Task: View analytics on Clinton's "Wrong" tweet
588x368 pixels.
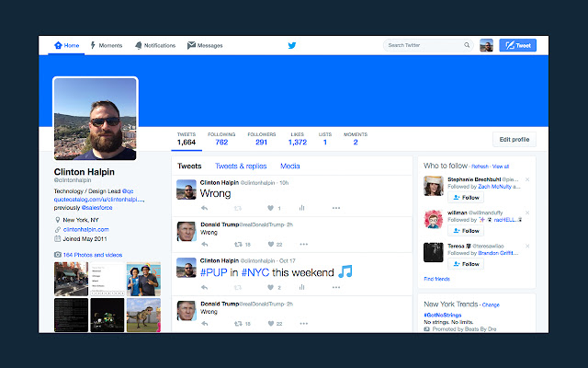Action: tap(302, 208)
